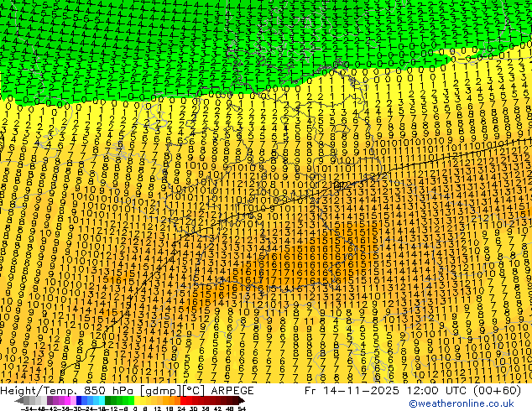This screenshot has height=411, width=532.
Task: Select the magenta legend swatch
Action: (x=67, y=401)
